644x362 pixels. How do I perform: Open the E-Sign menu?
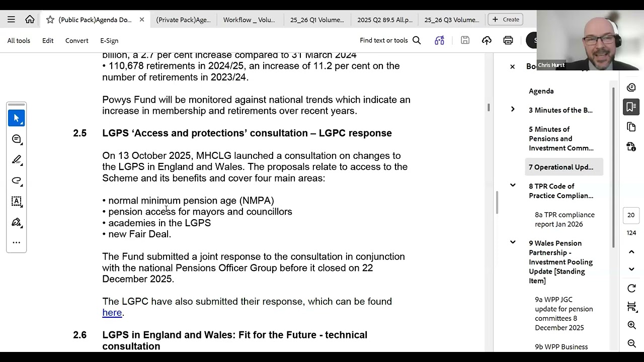click(x=109, y=40)
